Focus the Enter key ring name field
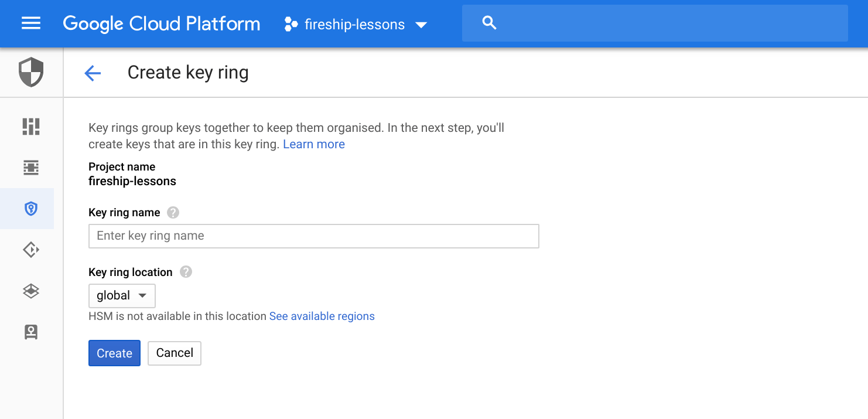 pyautogui.click(x=313, y=236)
